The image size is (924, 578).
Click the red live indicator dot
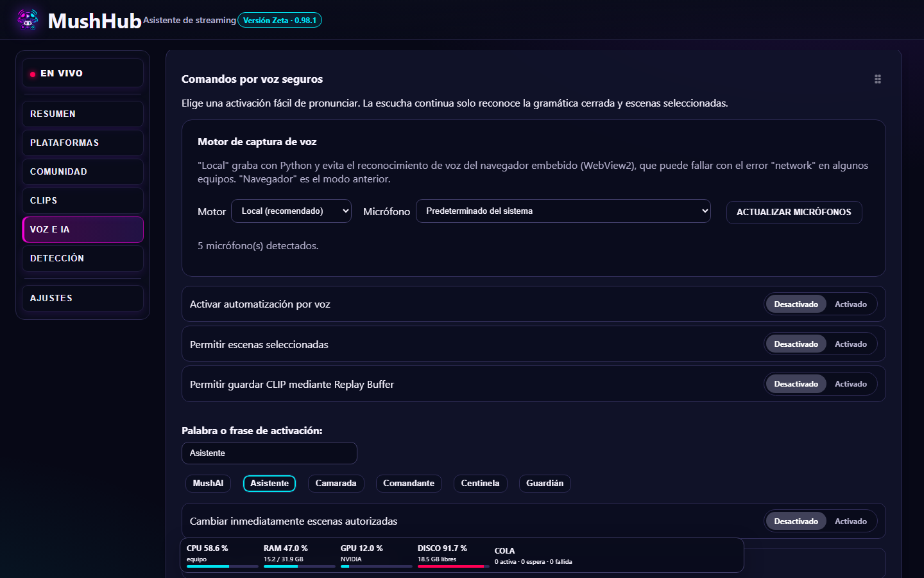click(x=33, y=74)
